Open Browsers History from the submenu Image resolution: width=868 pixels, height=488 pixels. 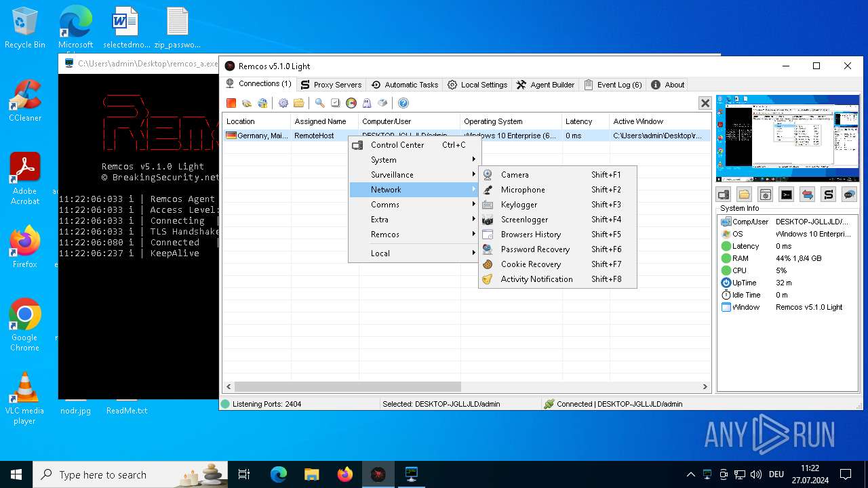coord(557,235)
